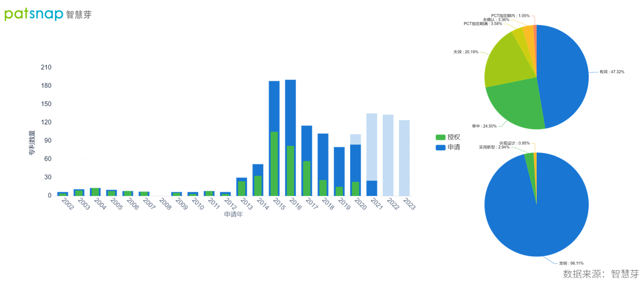The image size is (644, 285).
Task: Click the 数据来源：智慧芽 source text
Action: coord(601,274)
